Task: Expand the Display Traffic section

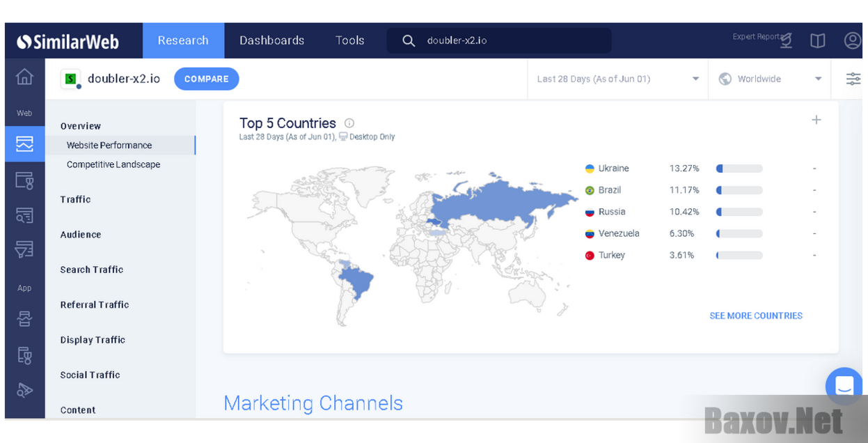Action: pyautogui.click(x=93, y=340)
